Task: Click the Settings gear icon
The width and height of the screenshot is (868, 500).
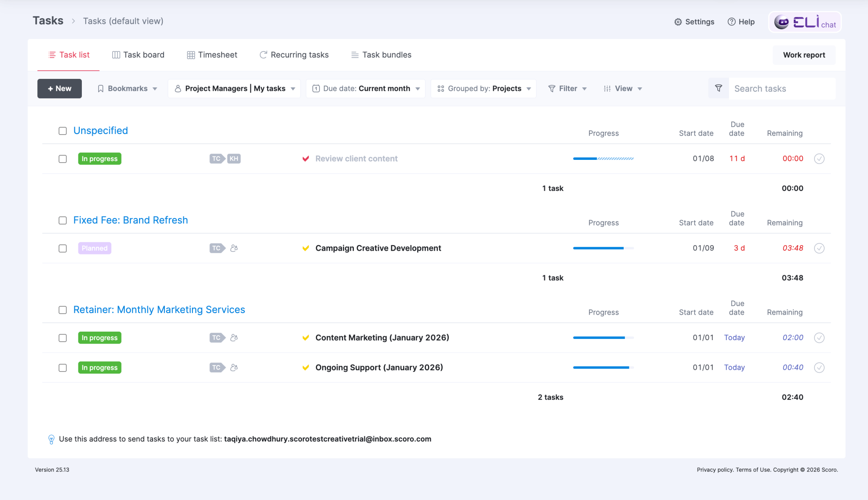Action: click(677, 22)
